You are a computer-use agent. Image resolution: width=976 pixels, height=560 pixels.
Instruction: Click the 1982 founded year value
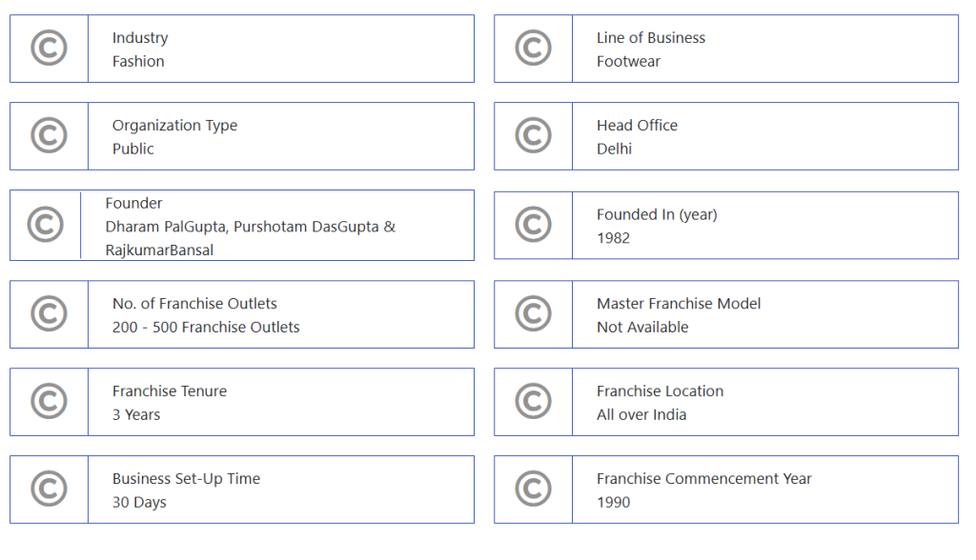click(613, 238)
